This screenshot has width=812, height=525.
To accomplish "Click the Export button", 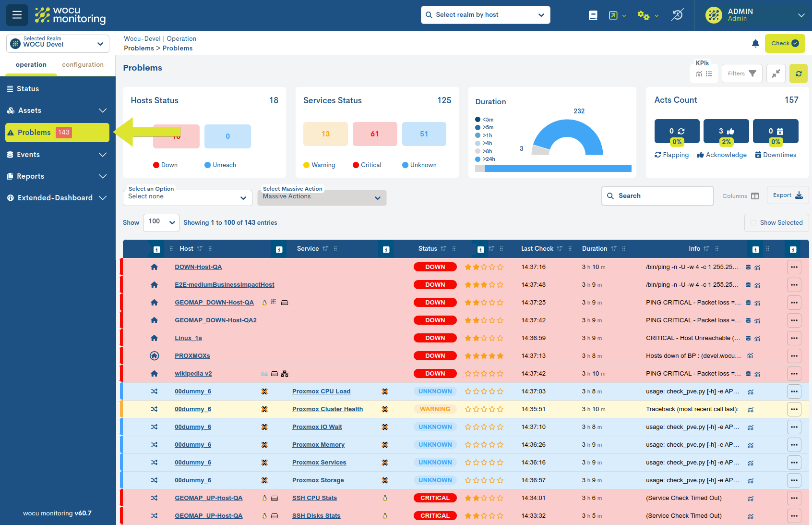I will [787, 195].
